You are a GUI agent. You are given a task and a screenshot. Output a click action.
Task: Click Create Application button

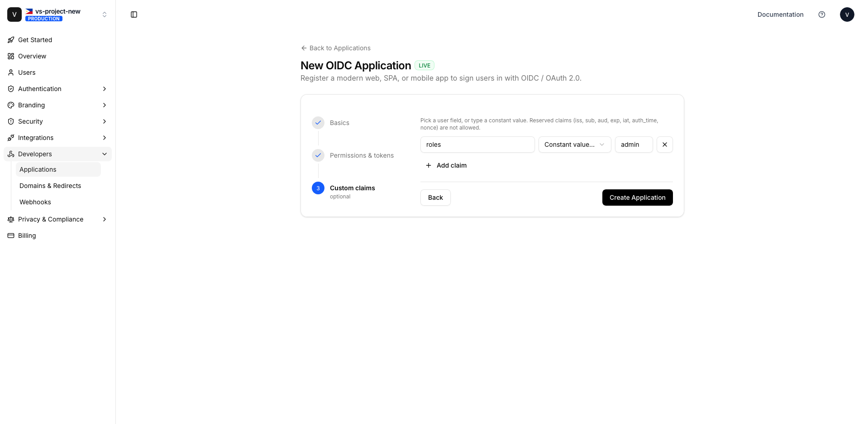click(637, 198)
